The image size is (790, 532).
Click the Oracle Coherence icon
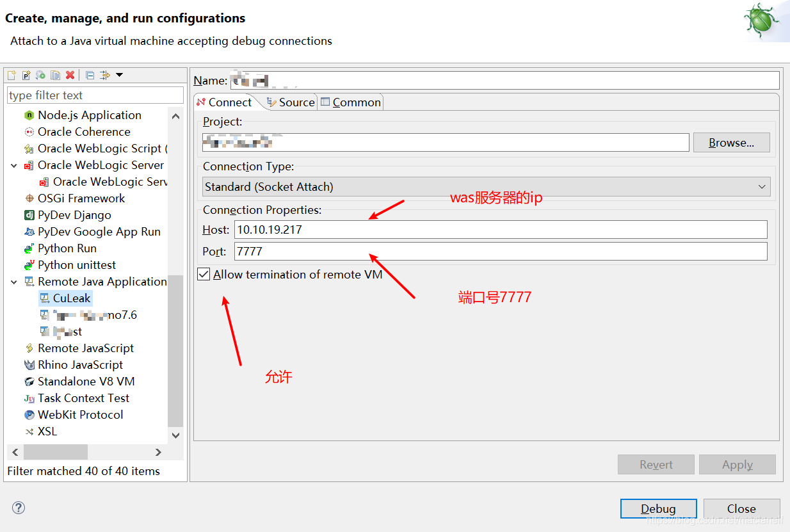[29, 132]
